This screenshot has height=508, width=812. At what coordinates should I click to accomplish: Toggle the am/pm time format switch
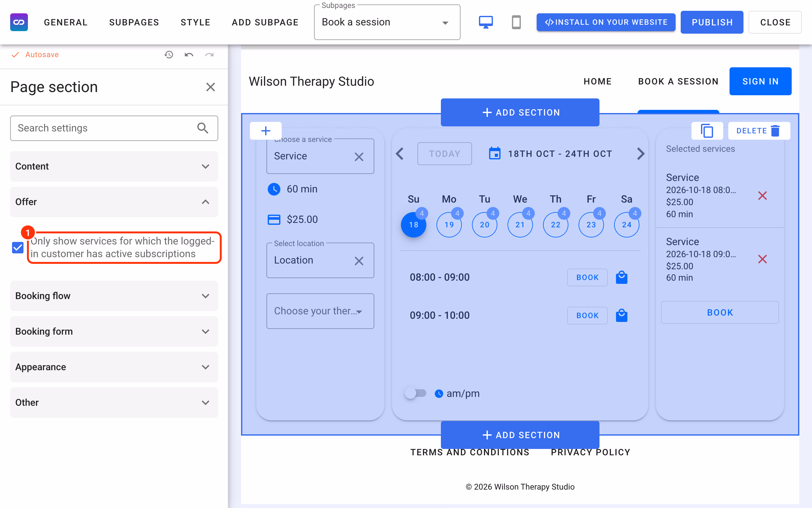pos(415,393)
